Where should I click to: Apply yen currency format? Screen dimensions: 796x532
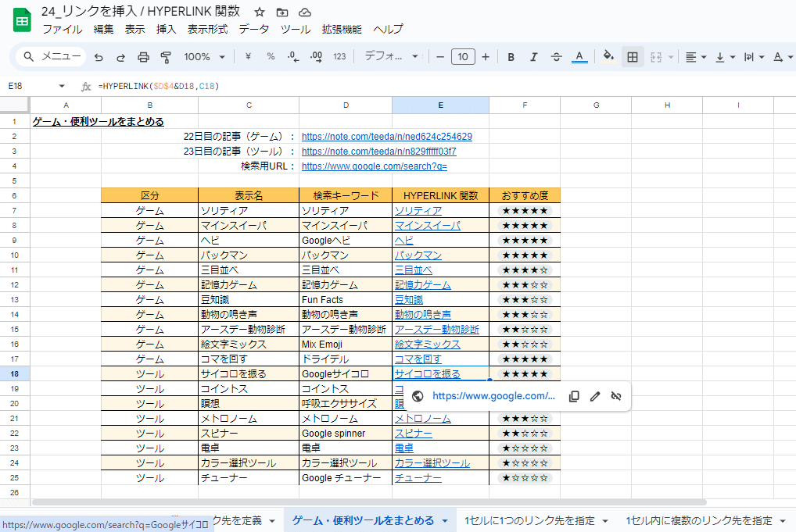(x=248, y=56)
